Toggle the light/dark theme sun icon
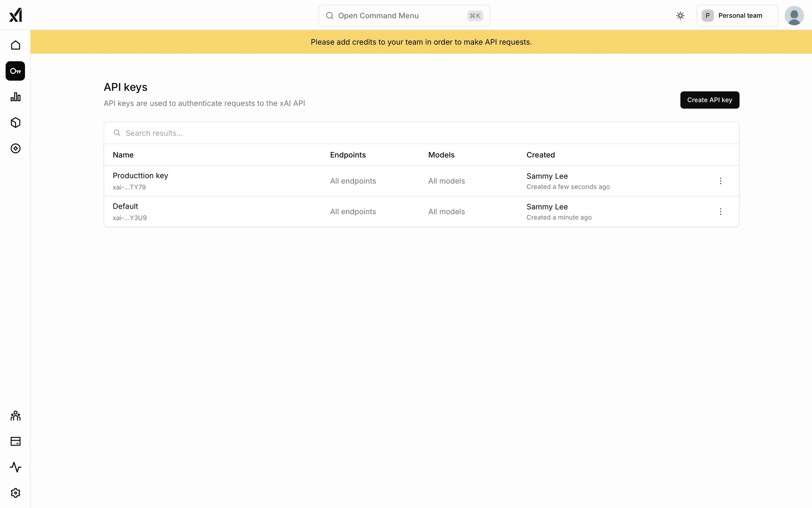Image resolution: width=812 pixels, height=508 pixels. tap(680, 16)
